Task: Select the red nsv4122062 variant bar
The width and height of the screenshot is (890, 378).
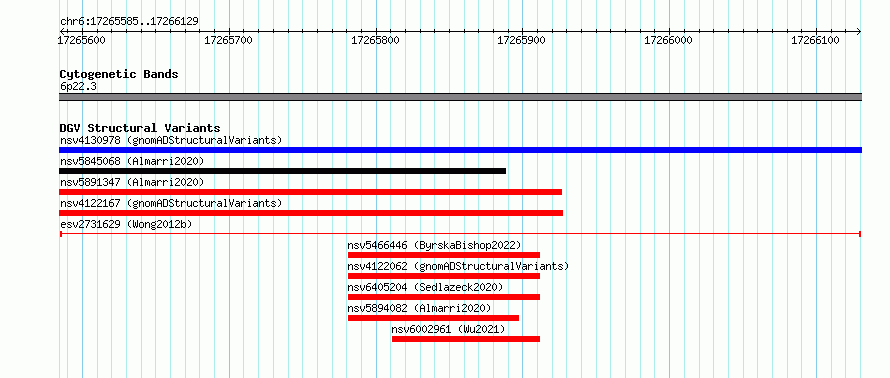Action: point(444,276)
